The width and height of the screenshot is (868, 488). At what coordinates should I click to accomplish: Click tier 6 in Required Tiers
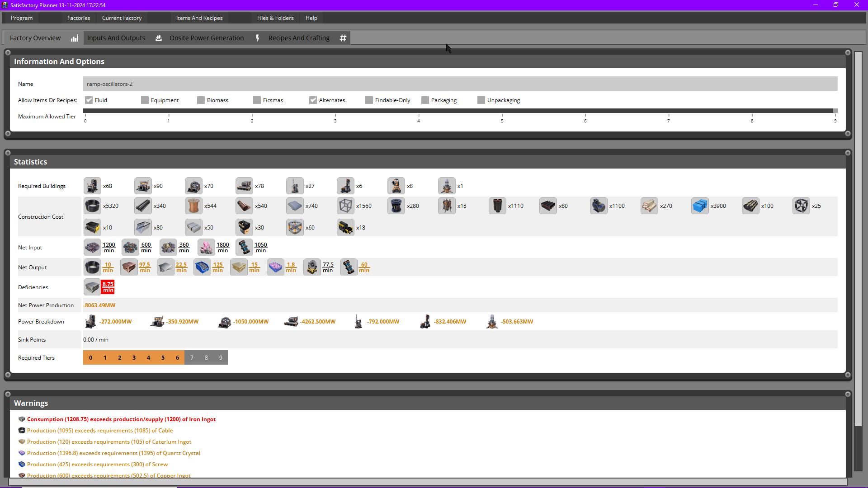(177, 357)
